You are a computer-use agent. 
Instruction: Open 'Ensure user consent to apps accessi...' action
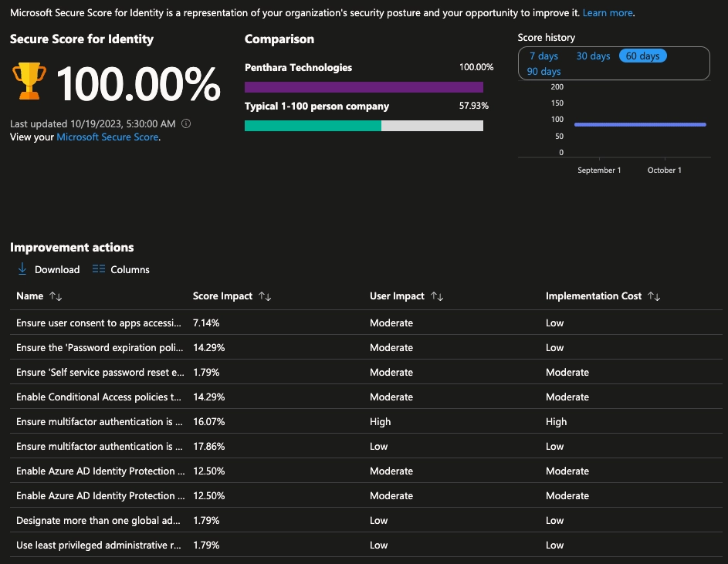point(98,323)
